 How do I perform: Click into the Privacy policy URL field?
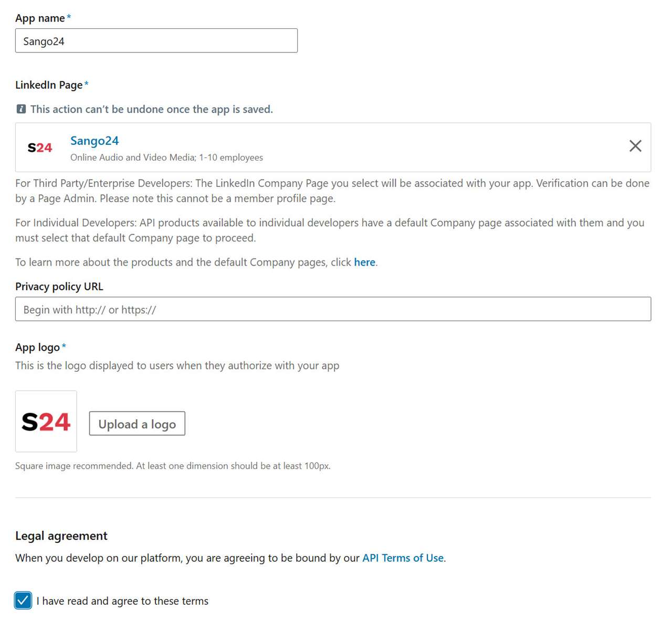tap(333, 309)
